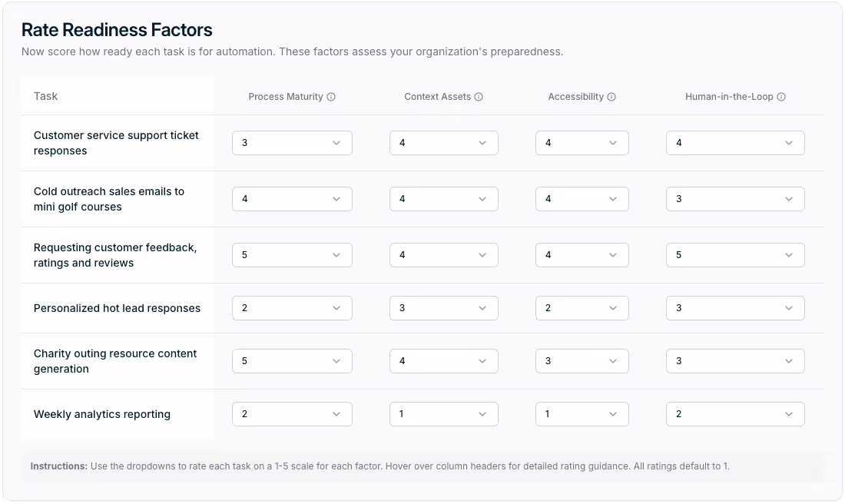This screenshot has height=504, width=845.
Task: Open Accessibility dropdown for Charity outing content
Action: click(582, 361)
